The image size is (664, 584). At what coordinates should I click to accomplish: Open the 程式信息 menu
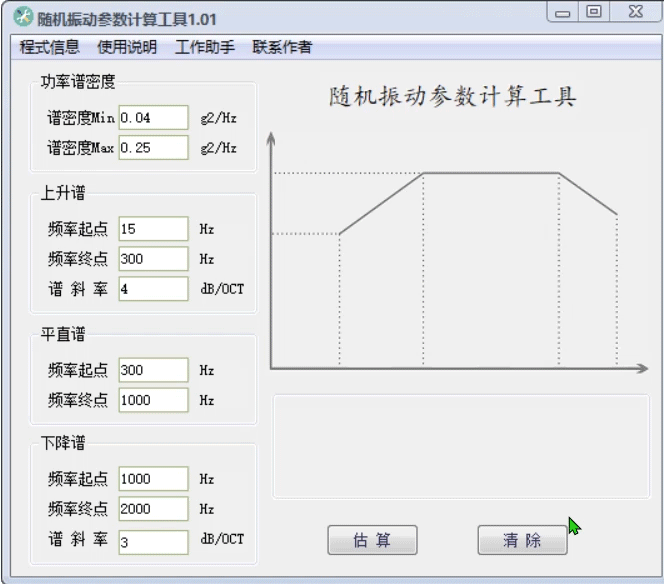49,47
